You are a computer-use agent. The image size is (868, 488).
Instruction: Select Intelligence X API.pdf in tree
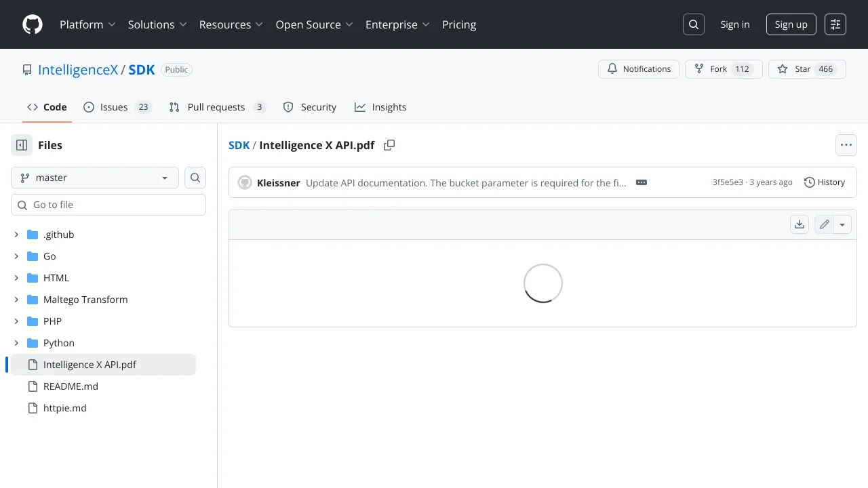(x=103, y=365)
